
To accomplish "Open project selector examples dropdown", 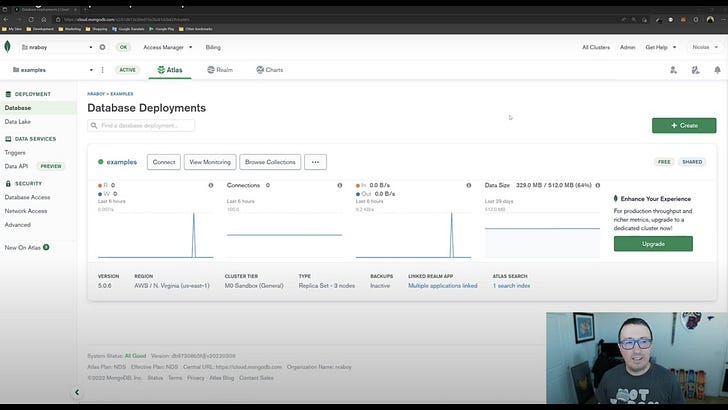I will (52, 70).
